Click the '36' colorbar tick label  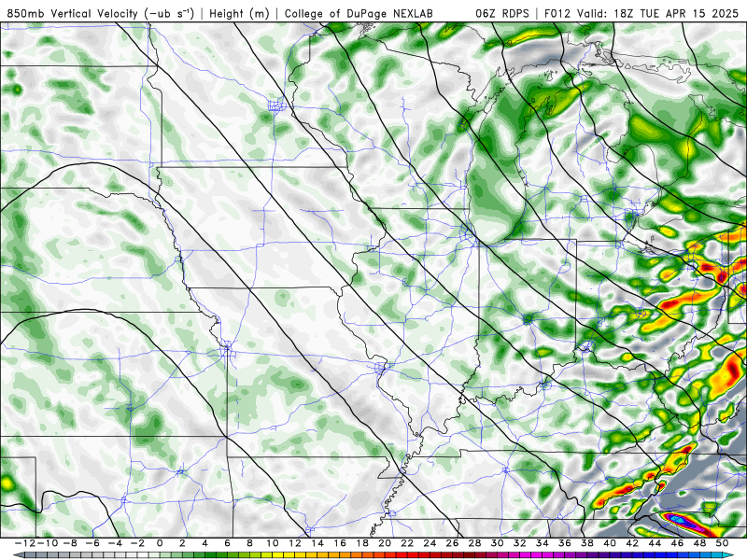point(565,543)
